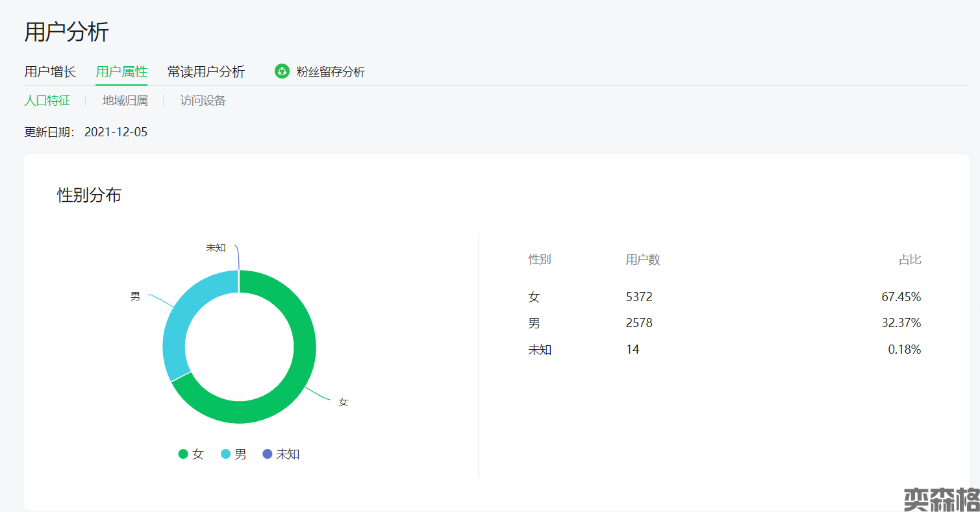Click the 性别 column header
The image size is (980, 512).
[539, 260]
